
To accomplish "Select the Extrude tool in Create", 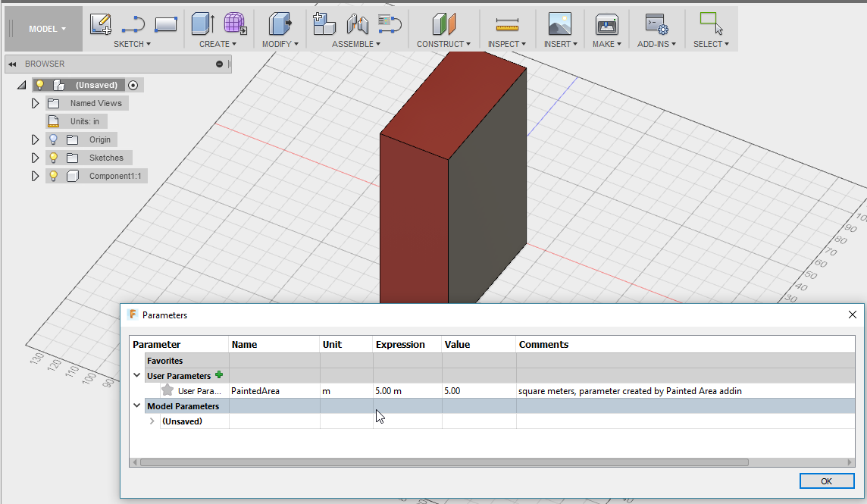I will coord(202,24).
